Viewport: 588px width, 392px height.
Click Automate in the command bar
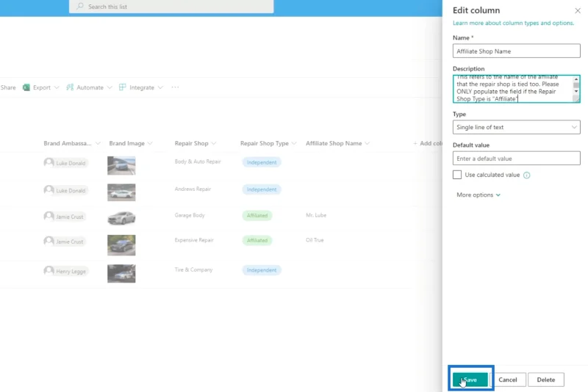pyautogui.click(x=90, y=87)
